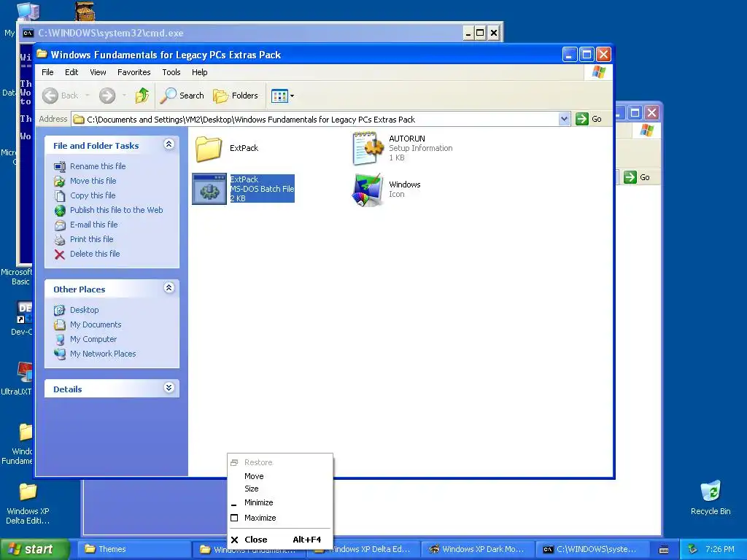The image size is (747, 560).
Task: Open the Search toolbar button
Action: 182,96
